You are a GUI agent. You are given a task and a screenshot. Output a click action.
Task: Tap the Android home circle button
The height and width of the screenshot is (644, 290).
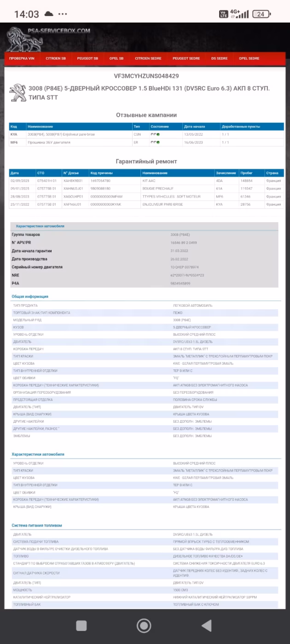(x=144, y=625)
